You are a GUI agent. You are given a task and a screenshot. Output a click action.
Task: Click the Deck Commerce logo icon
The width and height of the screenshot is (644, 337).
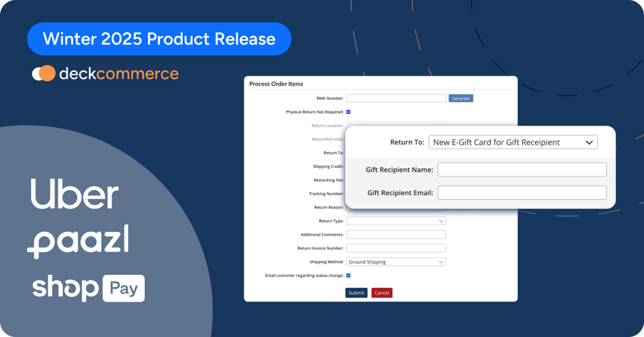click(x=44, y=73)
